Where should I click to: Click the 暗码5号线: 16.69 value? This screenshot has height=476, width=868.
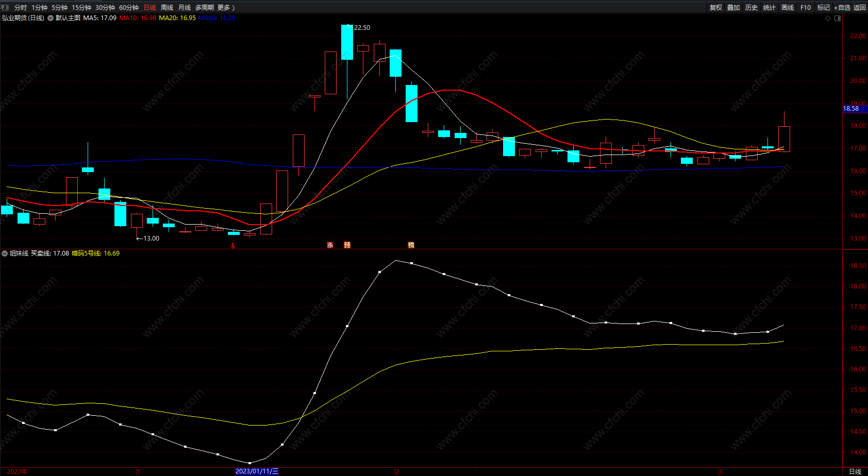pyautogui.click(x=96, y=253)
